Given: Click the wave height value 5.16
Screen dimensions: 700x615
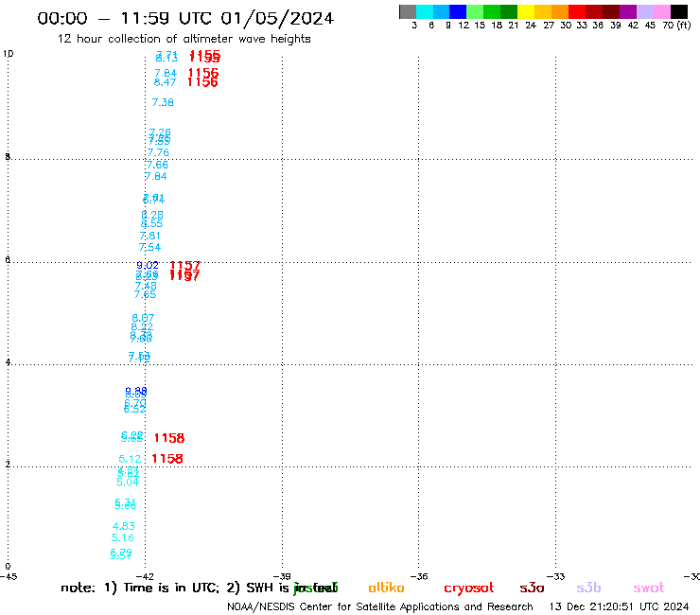Looking at the screenshot, I should click(x=123, y=537).
